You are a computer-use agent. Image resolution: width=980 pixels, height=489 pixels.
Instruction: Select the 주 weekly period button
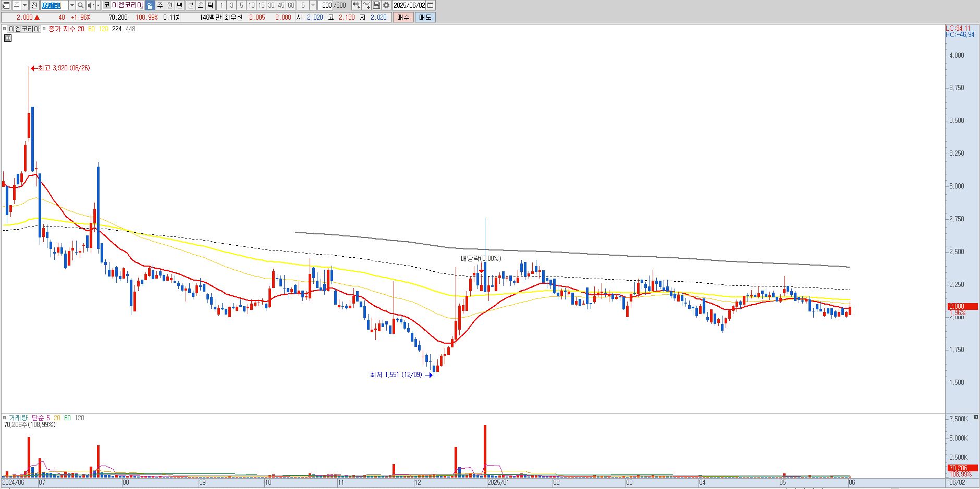[160, 5]
